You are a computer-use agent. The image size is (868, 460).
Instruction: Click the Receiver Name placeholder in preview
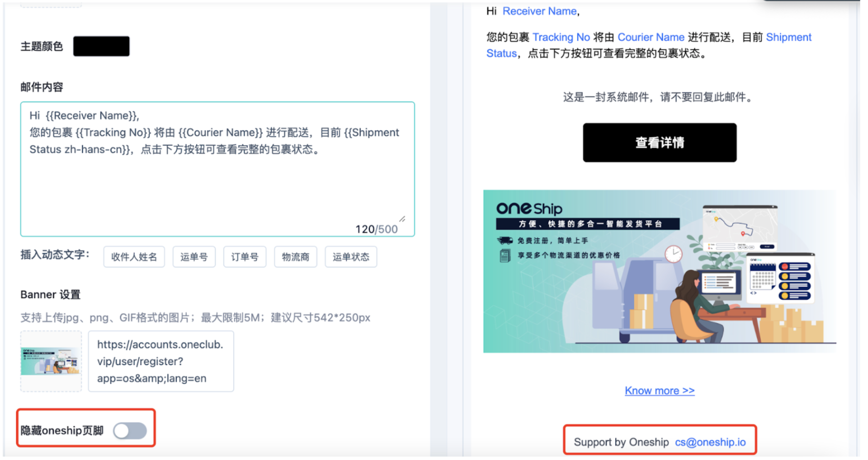click(x=539, y=11)
